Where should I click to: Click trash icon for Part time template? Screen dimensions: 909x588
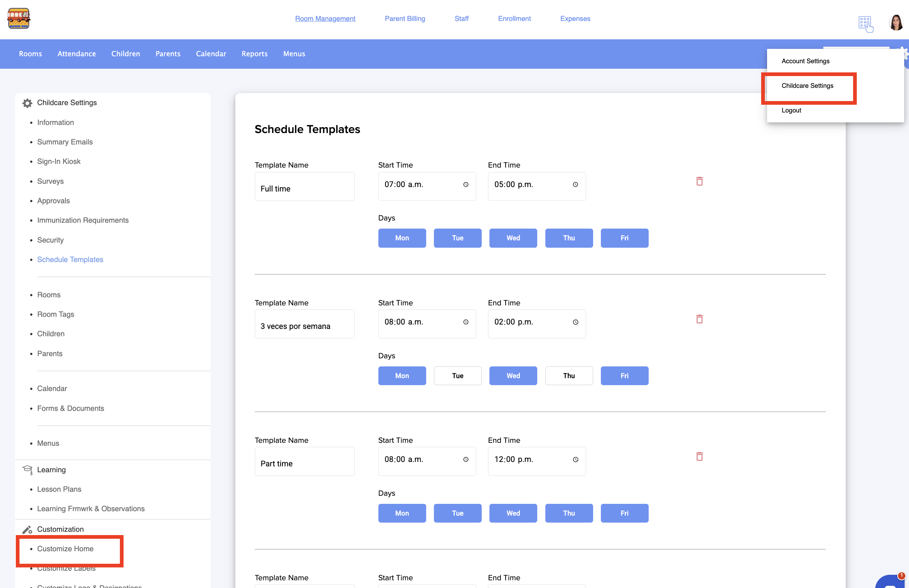pos(699,456)
